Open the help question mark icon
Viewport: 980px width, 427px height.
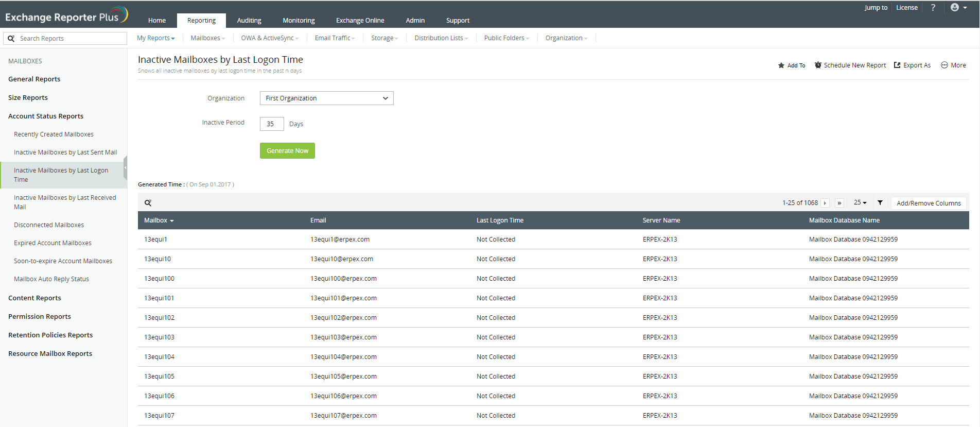(x=933, y=8)
